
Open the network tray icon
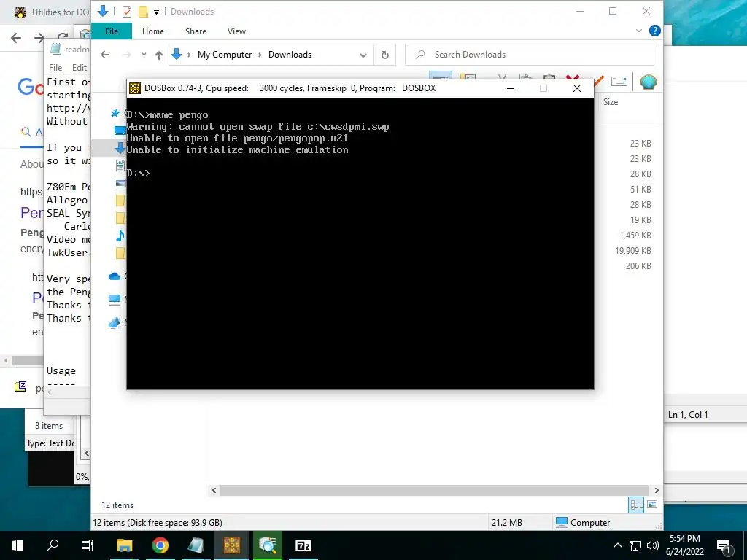(635, 545)
